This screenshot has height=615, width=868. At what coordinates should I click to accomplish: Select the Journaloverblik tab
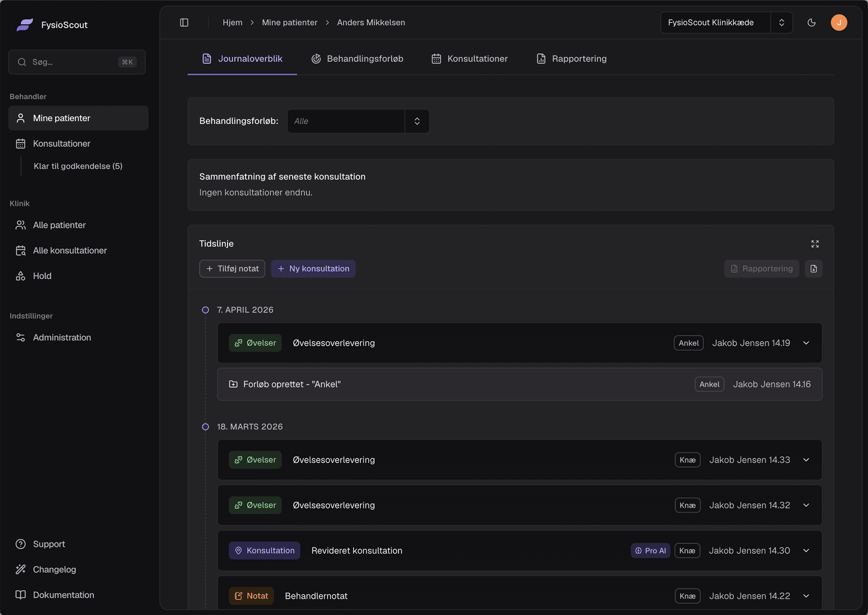[x=242, y=59]
